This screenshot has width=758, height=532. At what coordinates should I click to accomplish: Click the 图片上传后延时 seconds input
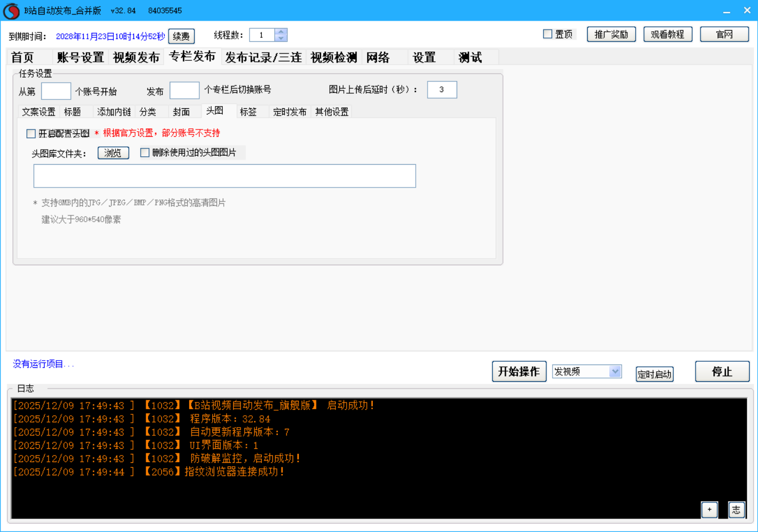coord(442,89)
